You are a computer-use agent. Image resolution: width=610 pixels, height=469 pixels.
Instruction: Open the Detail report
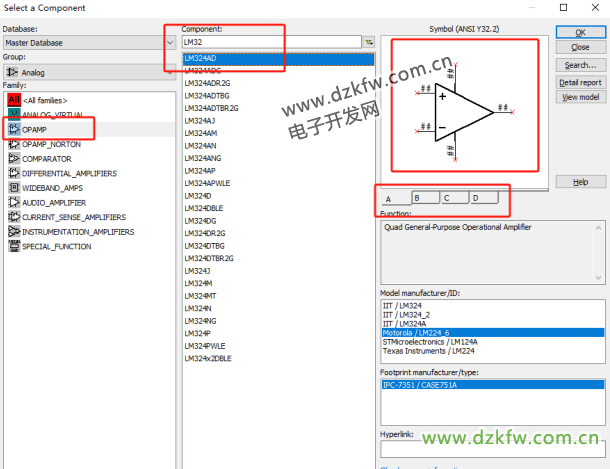[x=580, y=82]
